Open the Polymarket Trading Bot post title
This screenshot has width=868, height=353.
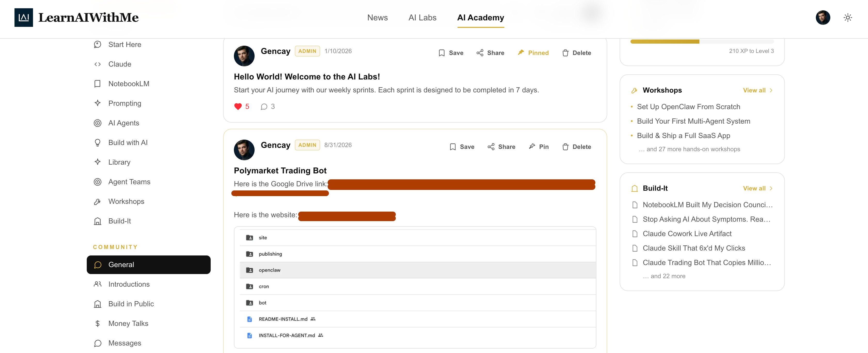pos(280,171)
